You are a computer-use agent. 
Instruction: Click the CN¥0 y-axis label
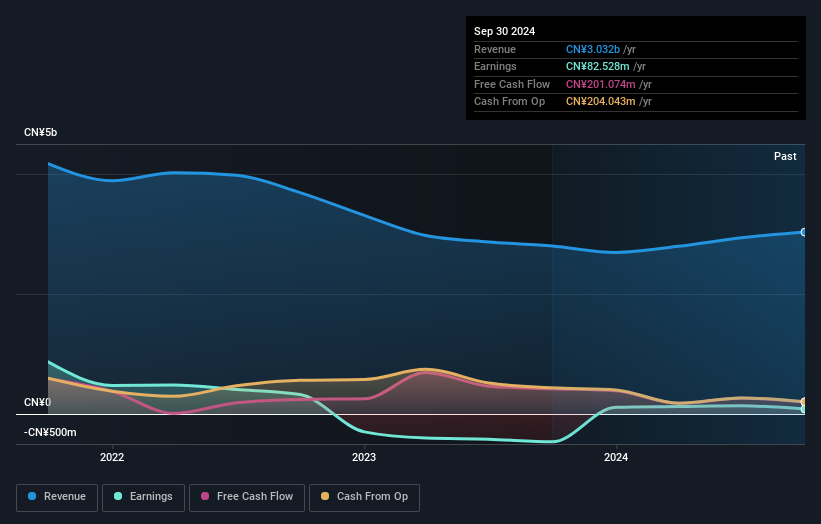[x=37, y=402]
